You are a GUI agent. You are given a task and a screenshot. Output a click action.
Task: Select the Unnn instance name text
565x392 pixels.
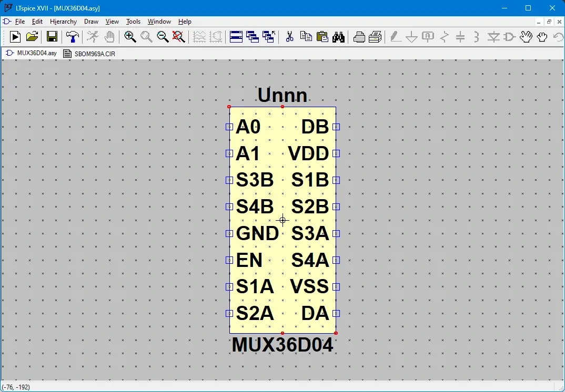tap(282, 96)
